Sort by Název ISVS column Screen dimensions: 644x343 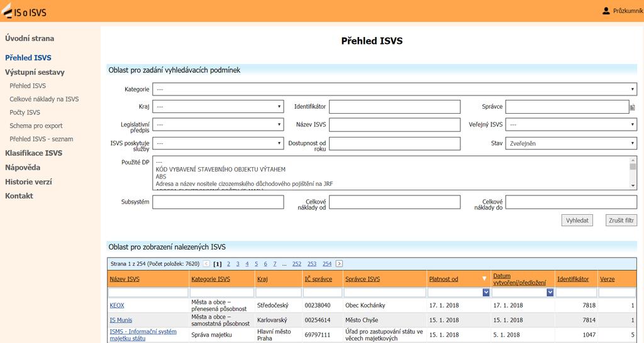click(125, 279)
